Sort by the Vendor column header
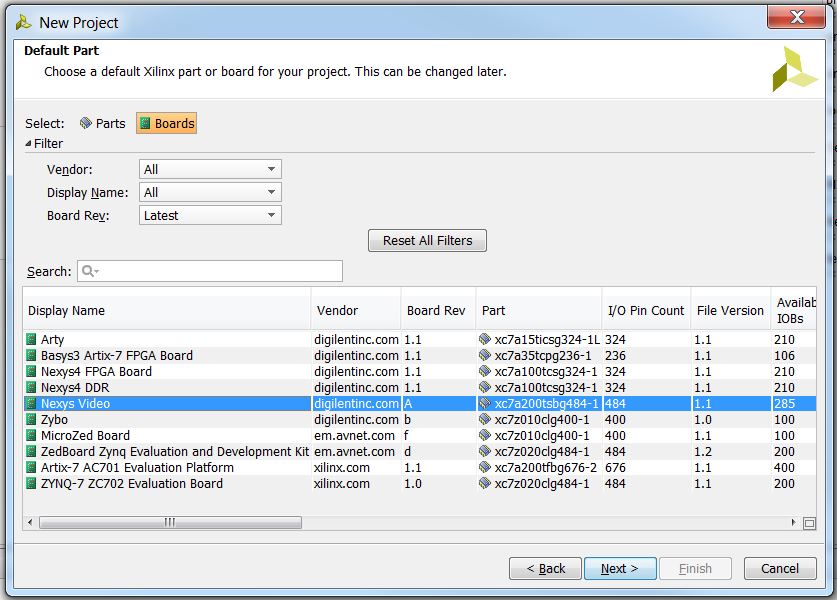This screenshot has width=837, height=600. tap(356, 311)
